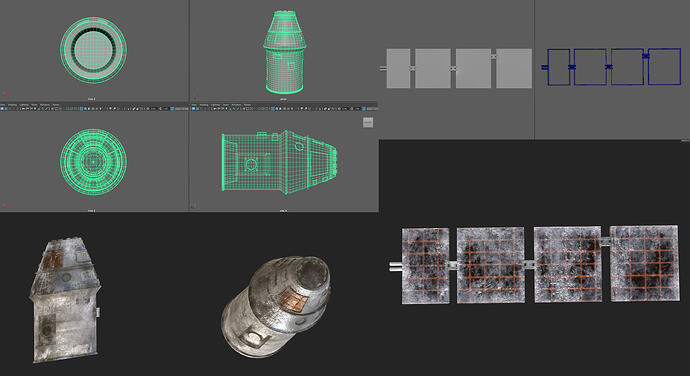Select the gray shaded solar panel model
This screenshot has width=690, height=376.
pyautogui.click(x=456, y=68)
